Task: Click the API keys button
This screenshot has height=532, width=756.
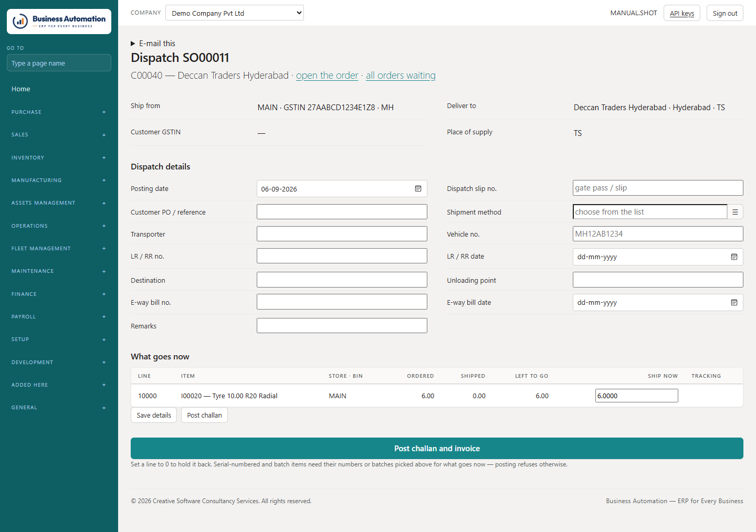Action: point(682,13)
